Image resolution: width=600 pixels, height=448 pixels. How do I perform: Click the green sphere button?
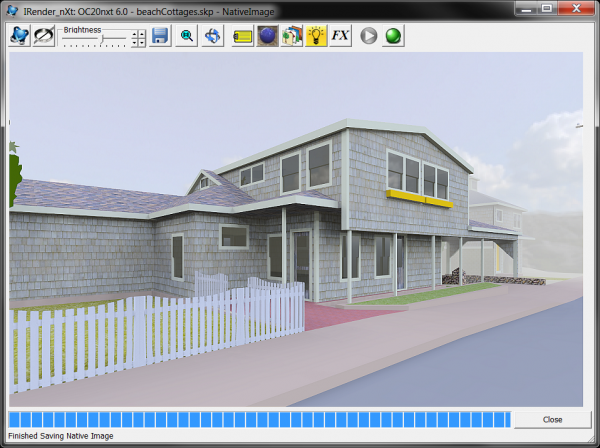click(x=393, y=36)
